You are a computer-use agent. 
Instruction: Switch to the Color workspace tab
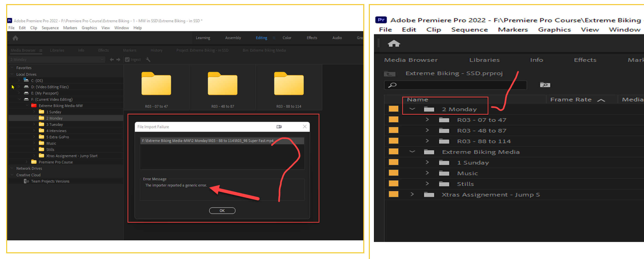287,38
